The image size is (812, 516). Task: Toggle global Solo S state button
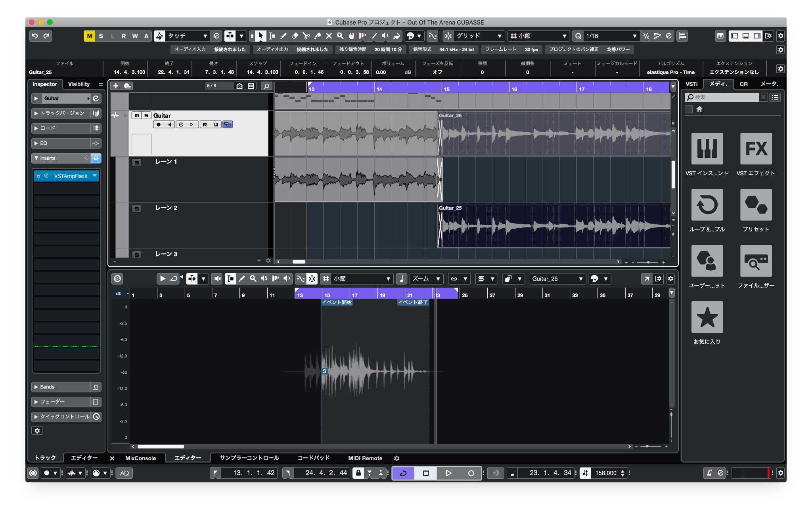click(101, 36)
